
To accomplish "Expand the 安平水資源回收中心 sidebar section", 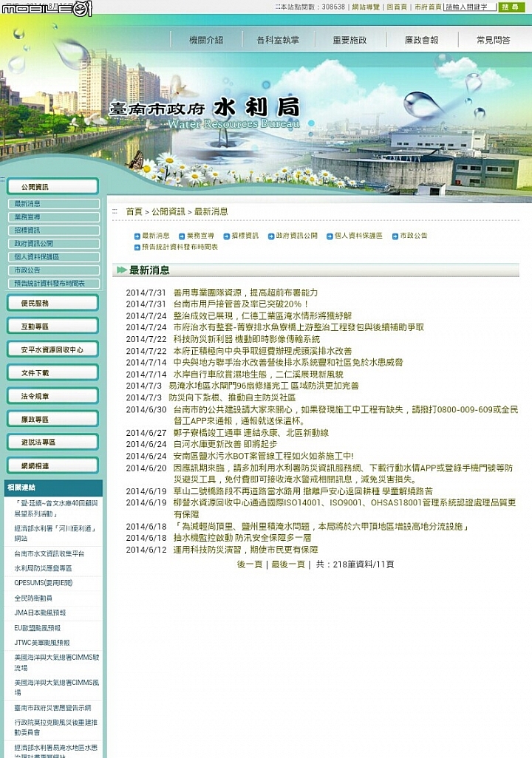I will [52, 349].
